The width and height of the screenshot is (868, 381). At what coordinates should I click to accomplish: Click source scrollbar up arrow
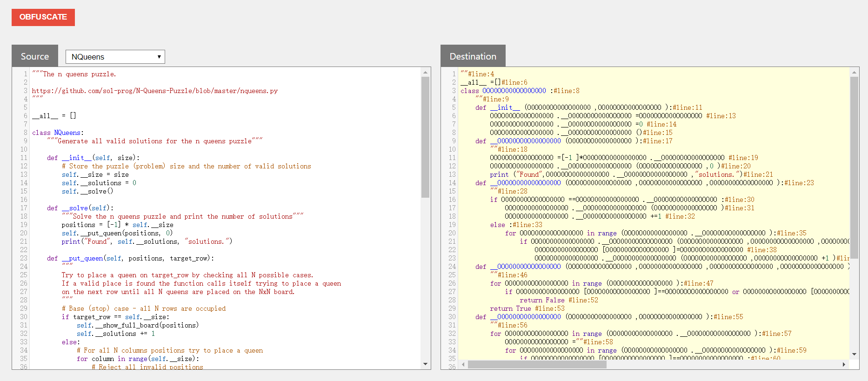pos(425,73)
